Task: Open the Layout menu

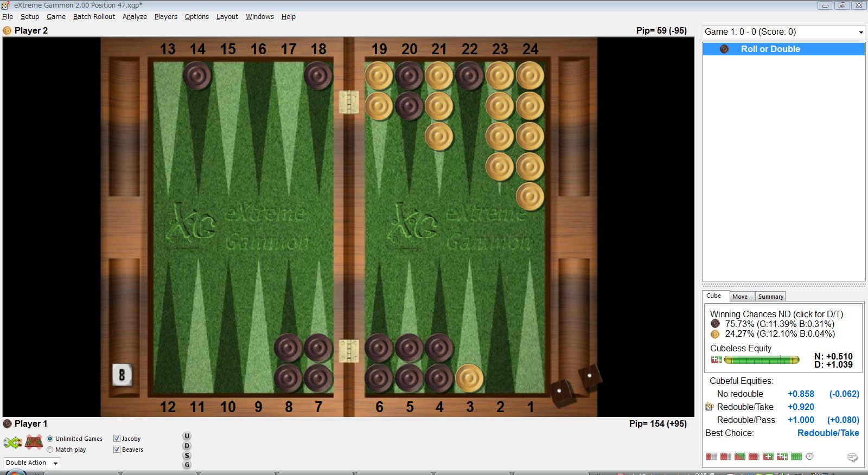Action: tap(227, 17)
